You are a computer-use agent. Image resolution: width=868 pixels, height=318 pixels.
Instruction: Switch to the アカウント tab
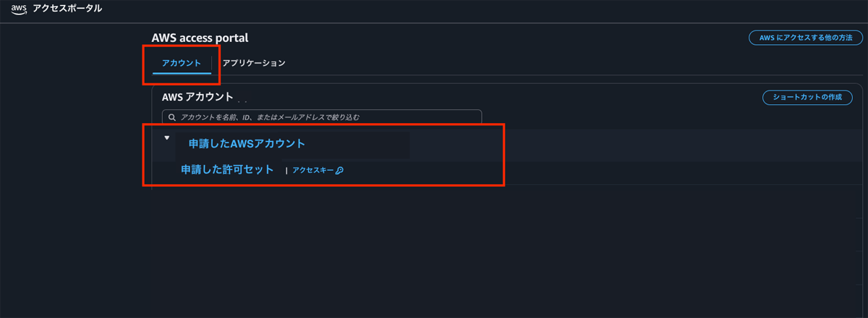182,63
